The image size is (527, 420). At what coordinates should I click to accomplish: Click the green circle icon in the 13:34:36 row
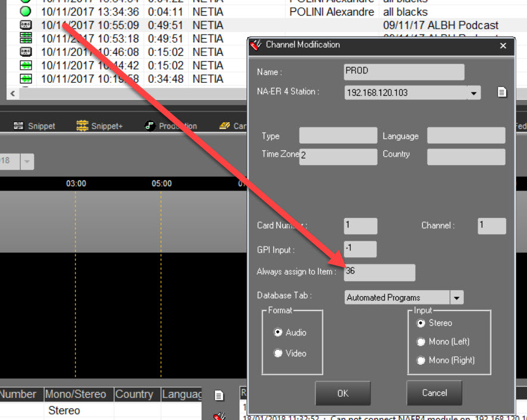(25, 12)
